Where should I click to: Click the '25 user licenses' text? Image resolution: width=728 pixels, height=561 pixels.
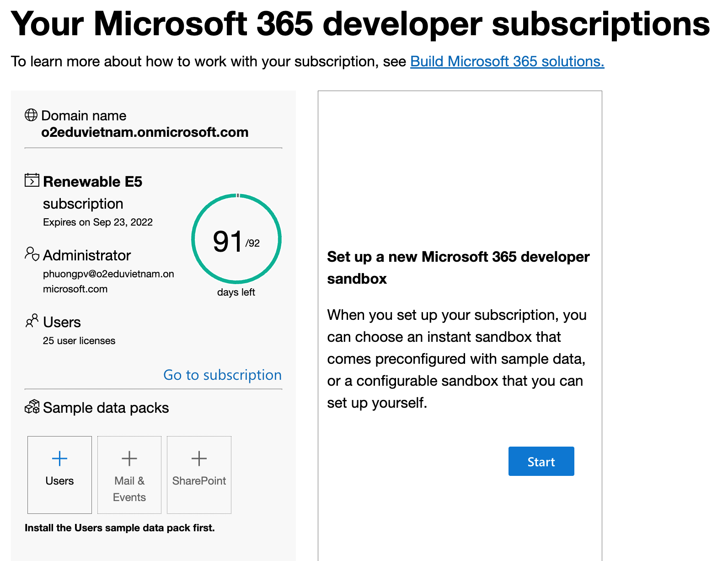[x=79, y=341]
